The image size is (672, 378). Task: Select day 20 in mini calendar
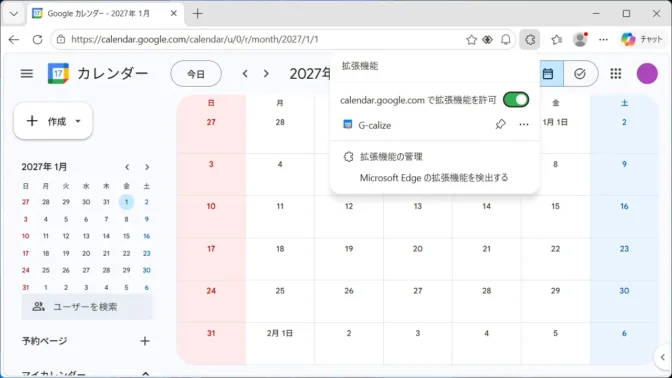pyautogui.click(x=86, y=253)
